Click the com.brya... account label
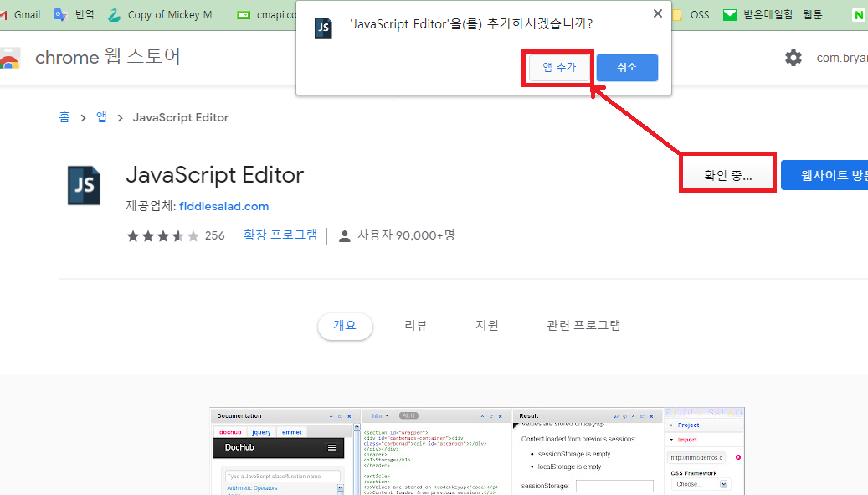868x495 pixels. (842, 58)
